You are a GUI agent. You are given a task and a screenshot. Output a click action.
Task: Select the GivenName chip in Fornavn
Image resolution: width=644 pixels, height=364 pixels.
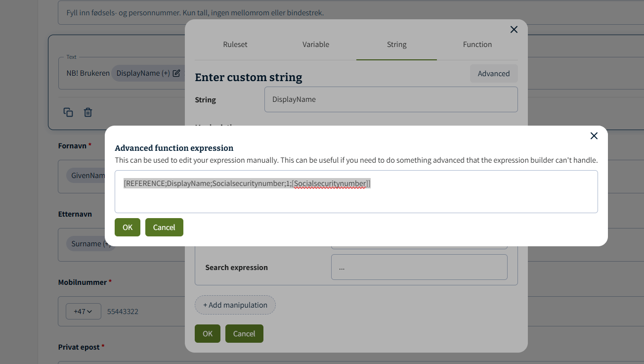click(x=86, y=176)
